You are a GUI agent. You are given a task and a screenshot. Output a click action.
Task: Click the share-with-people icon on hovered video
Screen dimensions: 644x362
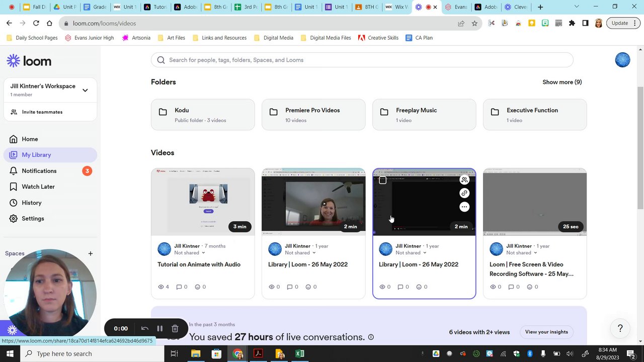[x=464, y=179]
